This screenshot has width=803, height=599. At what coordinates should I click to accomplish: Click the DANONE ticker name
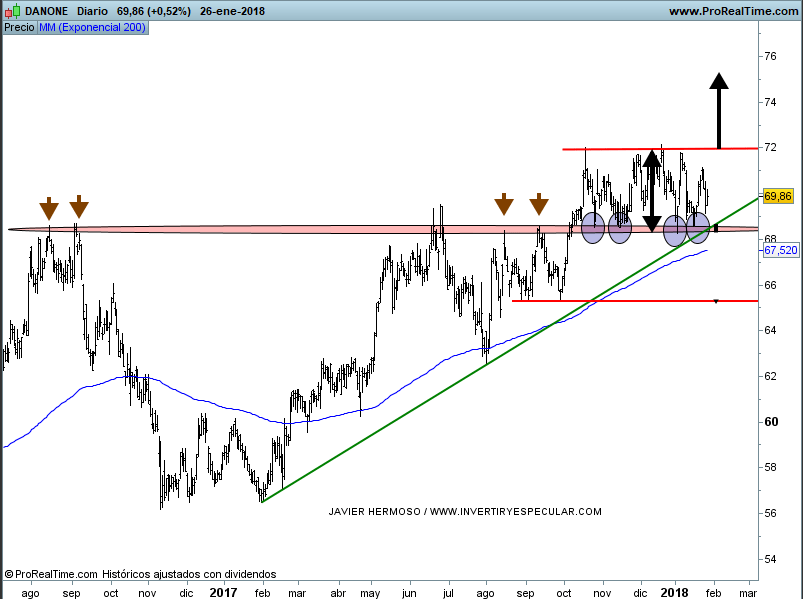pyautogui.click(x=47, y=11)
